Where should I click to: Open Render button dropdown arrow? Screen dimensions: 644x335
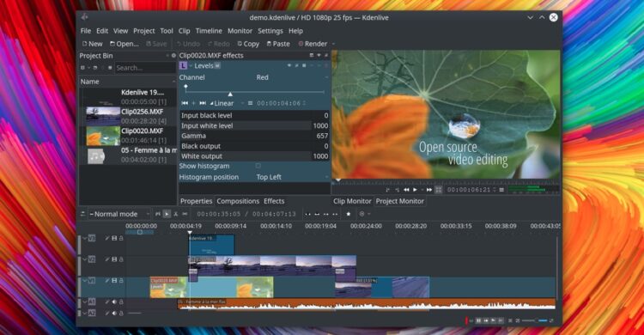pos(333,44)
